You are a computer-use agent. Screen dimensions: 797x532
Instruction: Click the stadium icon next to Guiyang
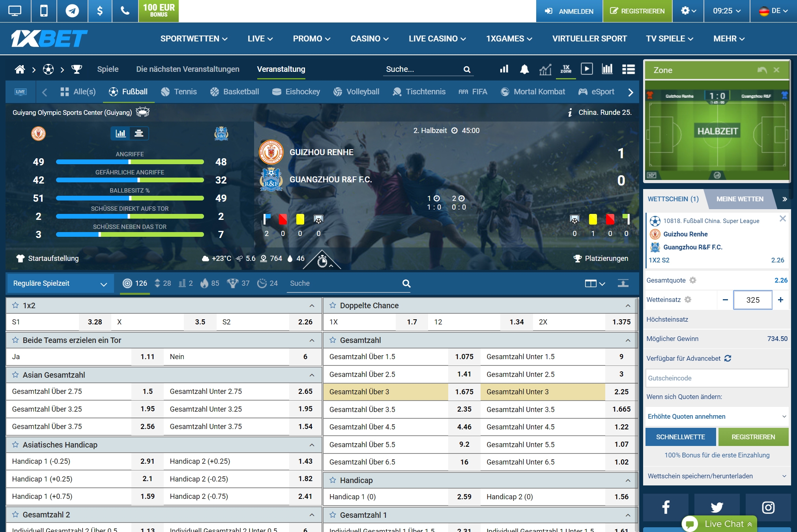tap(142, 112)
